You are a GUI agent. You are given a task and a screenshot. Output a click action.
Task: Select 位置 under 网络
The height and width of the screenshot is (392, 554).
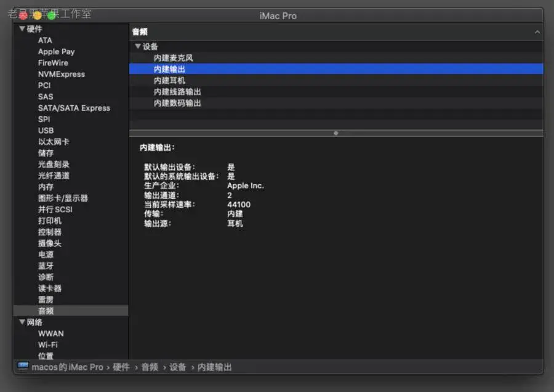[46, 356]
